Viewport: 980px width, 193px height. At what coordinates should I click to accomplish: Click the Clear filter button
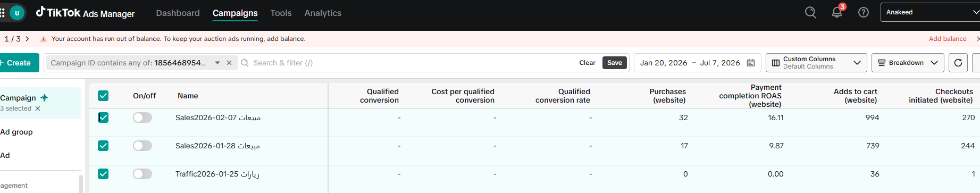point(587,63)
